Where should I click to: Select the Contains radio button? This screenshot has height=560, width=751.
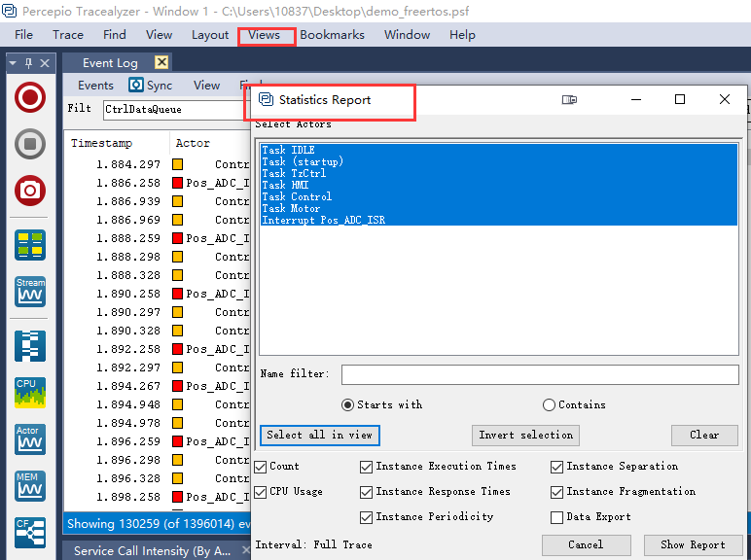coord(549,404)
